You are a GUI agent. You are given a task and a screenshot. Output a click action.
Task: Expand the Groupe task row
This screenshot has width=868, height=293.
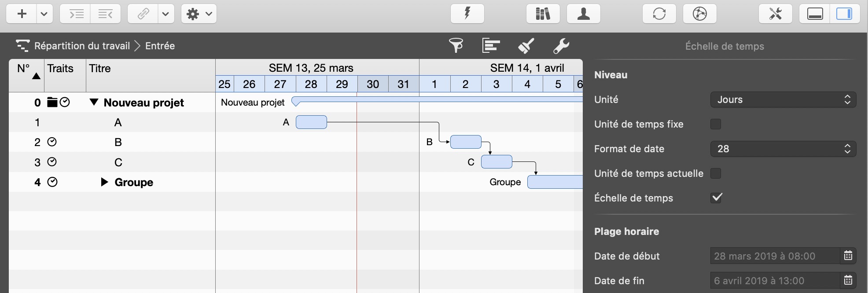coord(104,182)
